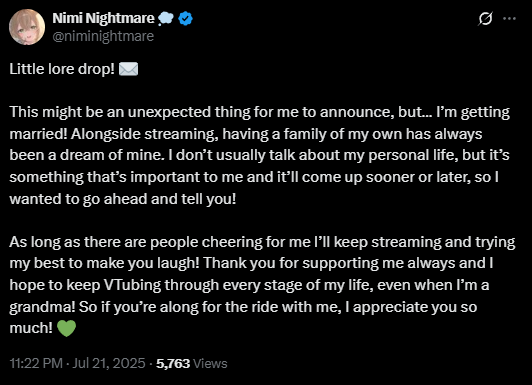Screen dimensions: 532x385
Task: Click the Nimi Nightmare display name
Action: [103, 18]
